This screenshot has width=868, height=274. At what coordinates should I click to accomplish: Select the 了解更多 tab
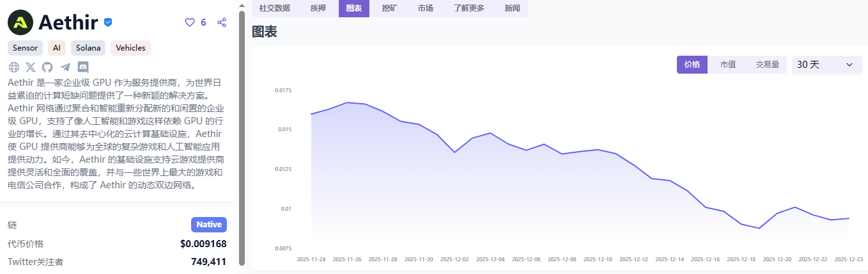tap(469, 8)
